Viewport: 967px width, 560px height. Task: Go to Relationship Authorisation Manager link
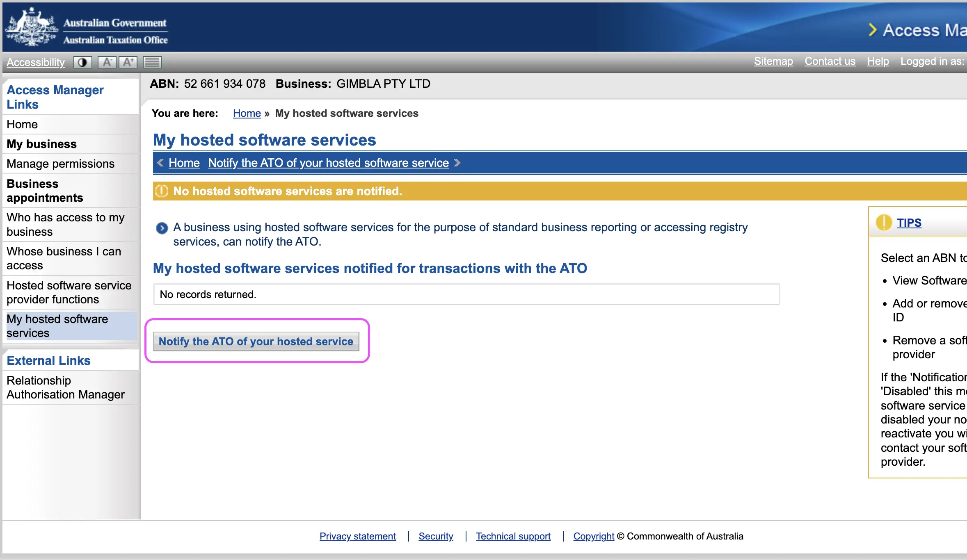coord(66,387)
